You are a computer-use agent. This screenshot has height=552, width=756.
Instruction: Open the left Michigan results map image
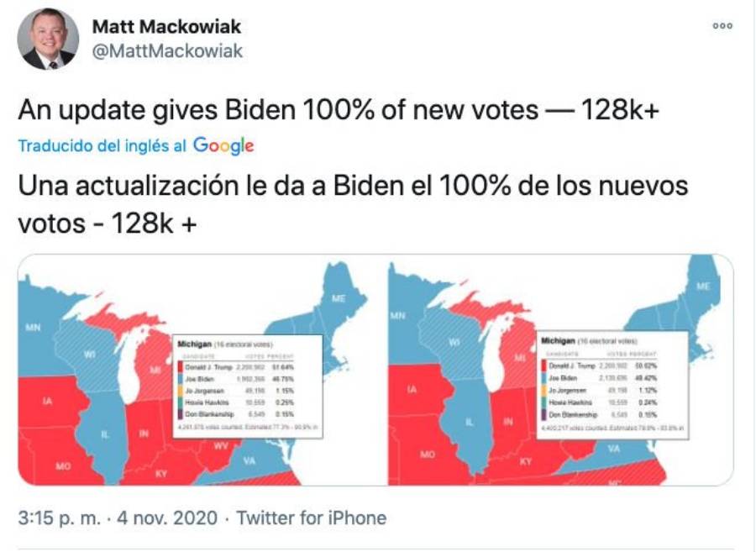194,371
